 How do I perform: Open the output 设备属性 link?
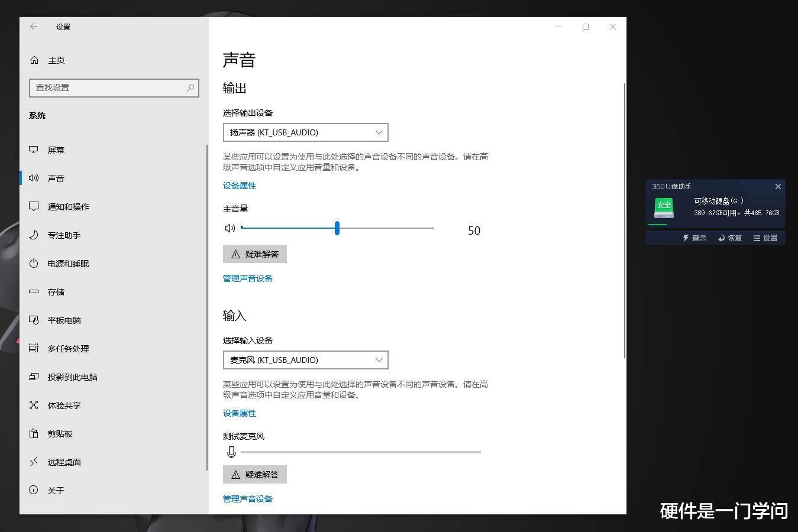pos(240,186)
